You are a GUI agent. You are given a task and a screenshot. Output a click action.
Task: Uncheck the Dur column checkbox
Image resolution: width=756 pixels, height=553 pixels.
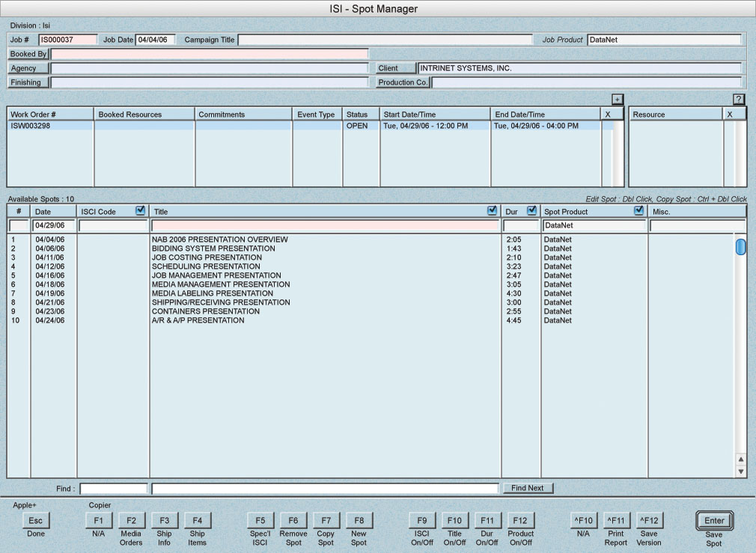[531, 211]
